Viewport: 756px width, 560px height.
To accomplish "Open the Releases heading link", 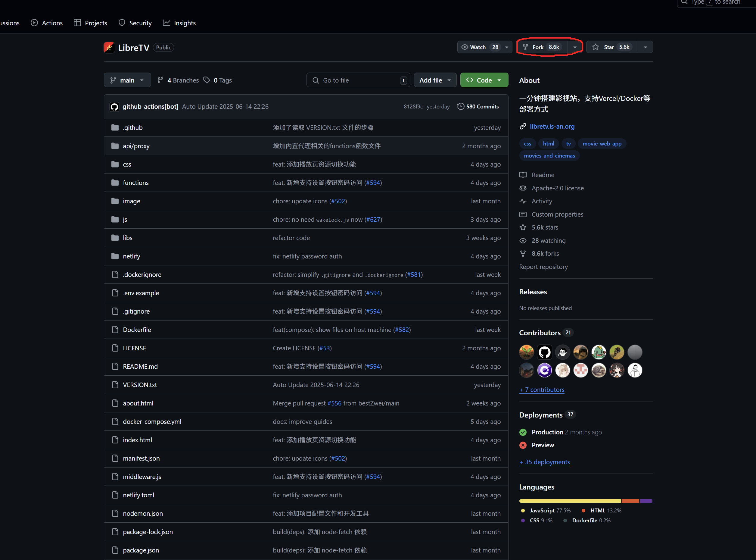I will [x=533, y=292].
